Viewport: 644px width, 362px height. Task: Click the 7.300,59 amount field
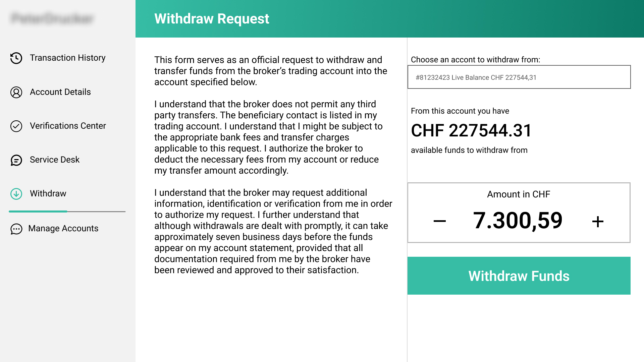point(518,221)
